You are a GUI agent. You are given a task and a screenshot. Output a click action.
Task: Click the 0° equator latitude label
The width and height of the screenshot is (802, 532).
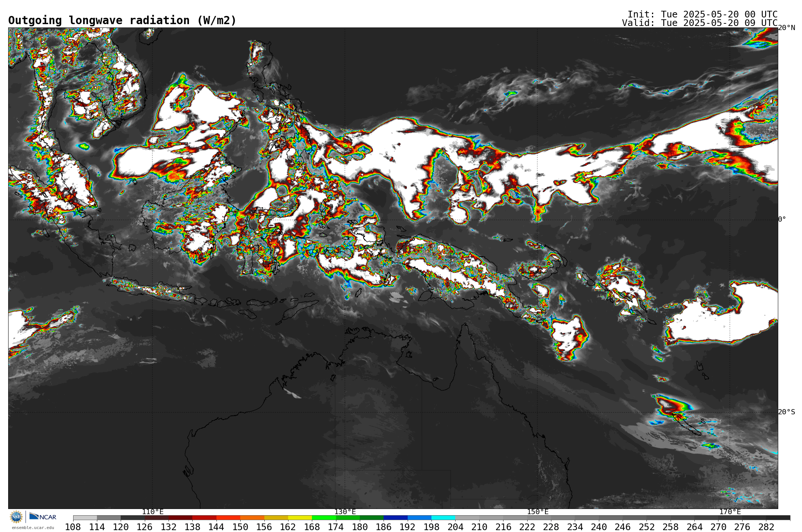coord(782,219)
